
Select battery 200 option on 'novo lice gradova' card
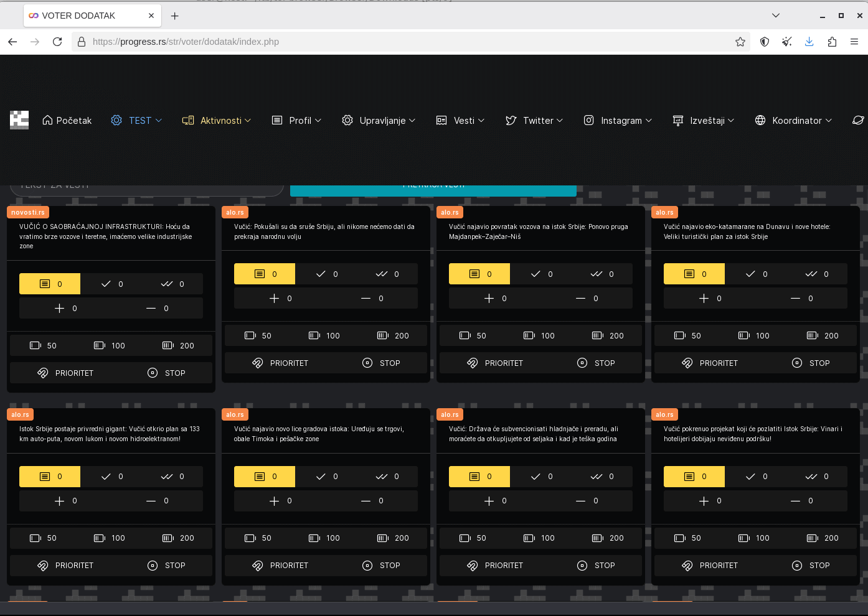(x=393, y=538)
